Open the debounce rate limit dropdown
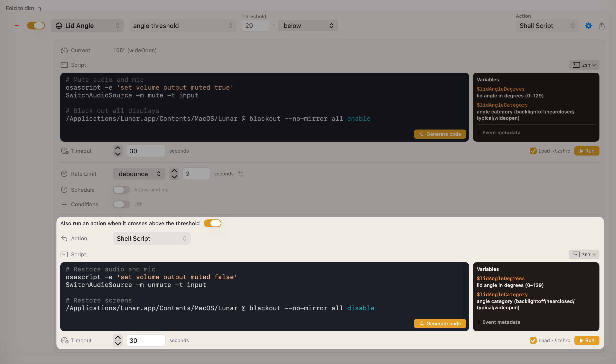The height and width of the screenshot is (364, 616). [x=139, y=174]
